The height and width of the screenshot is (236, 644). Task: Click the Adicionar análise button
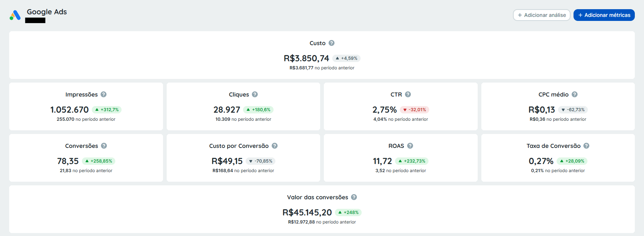[542, 15]
